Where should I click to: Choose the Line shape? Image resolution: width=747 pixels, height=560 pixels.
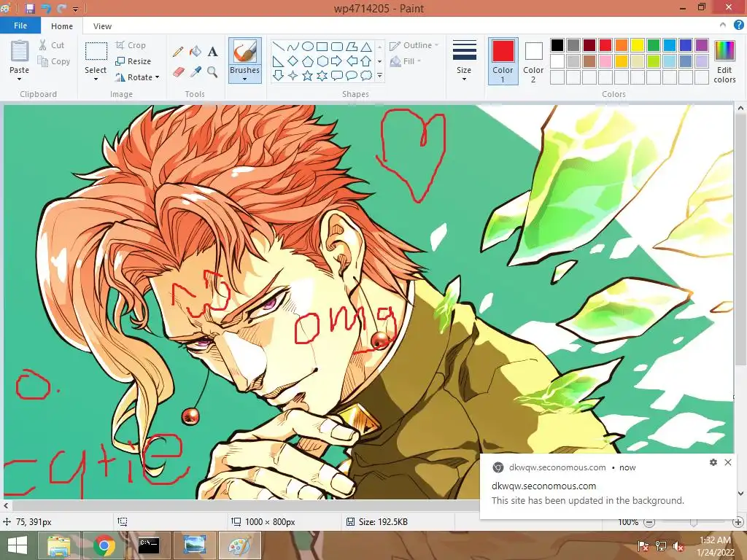click(x=278, y=46)
